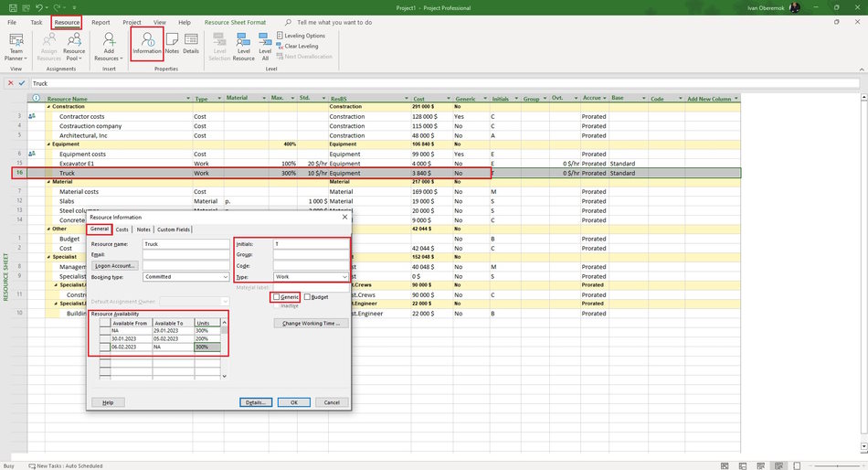The image size is (868, 470).
Task: Click the Help button in dialog
Action: [108, 402]
